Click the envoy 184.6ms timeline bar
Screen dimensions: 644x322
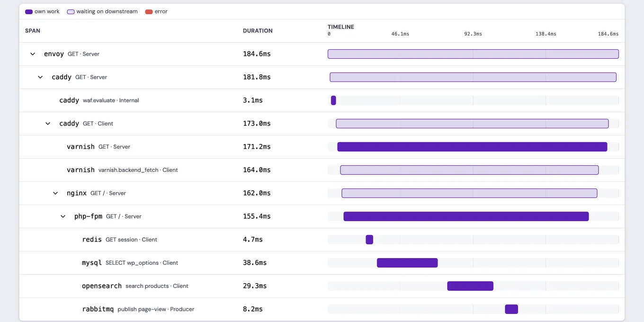(473, 54)
